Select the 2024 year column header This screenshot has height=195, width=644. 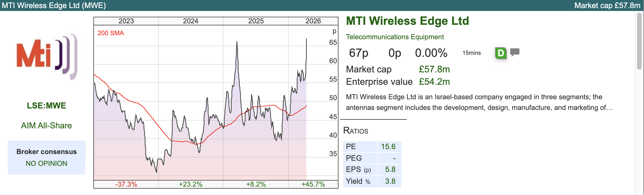191,21
